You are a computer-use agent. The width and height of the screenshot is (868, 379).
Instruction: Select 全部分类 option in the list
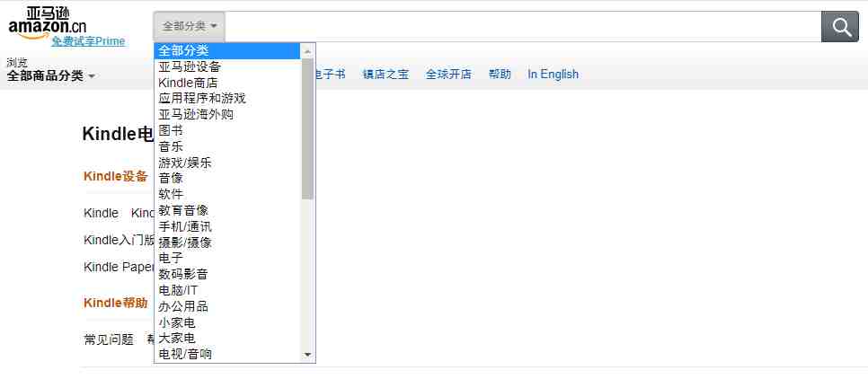click(x=228, y=51)
